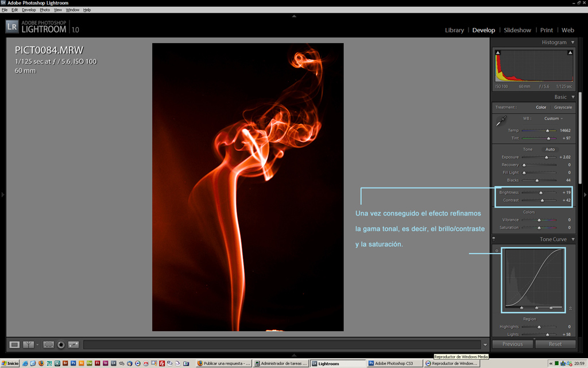
Task: Launch Dreamweaver from quick launch
Action: tap(89, 363)
